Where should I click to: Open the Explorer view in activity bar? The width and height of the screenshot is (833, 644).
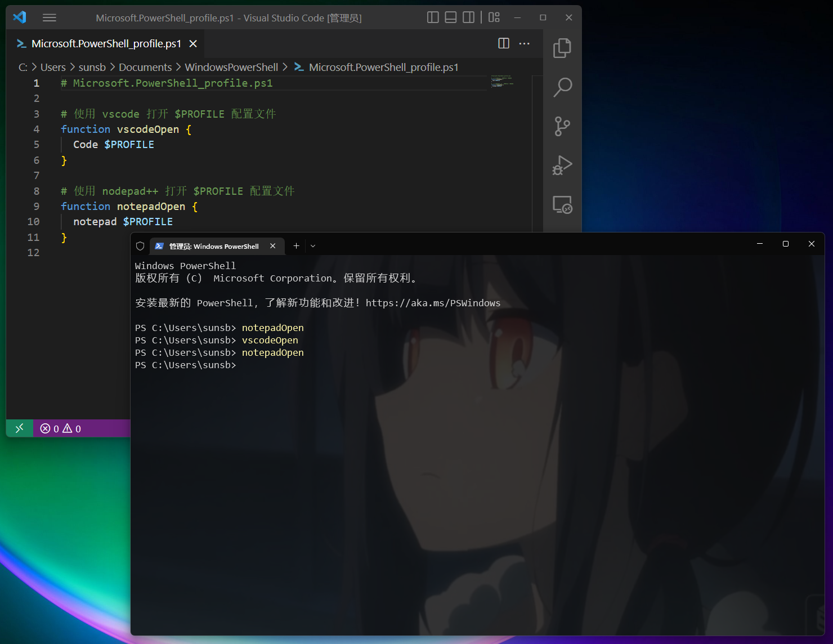[x=562, y=48]
